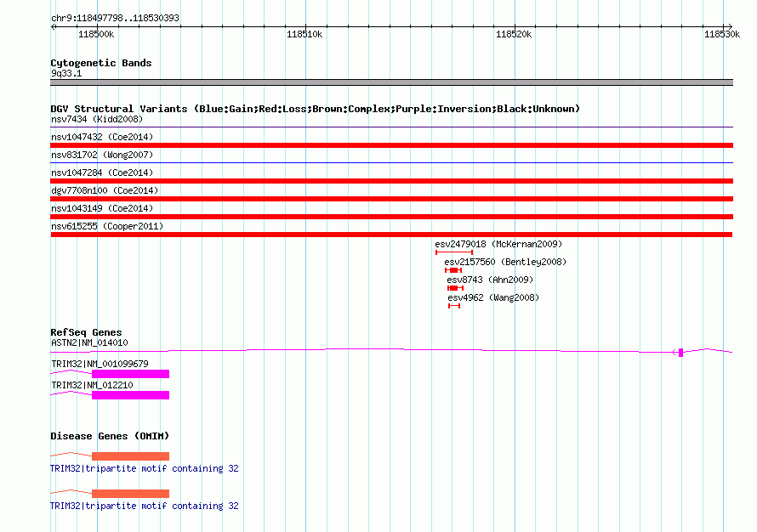The image size is (757, 532).
Task: Click the esv2479018 red interval glyph
Action: [454, 252]
